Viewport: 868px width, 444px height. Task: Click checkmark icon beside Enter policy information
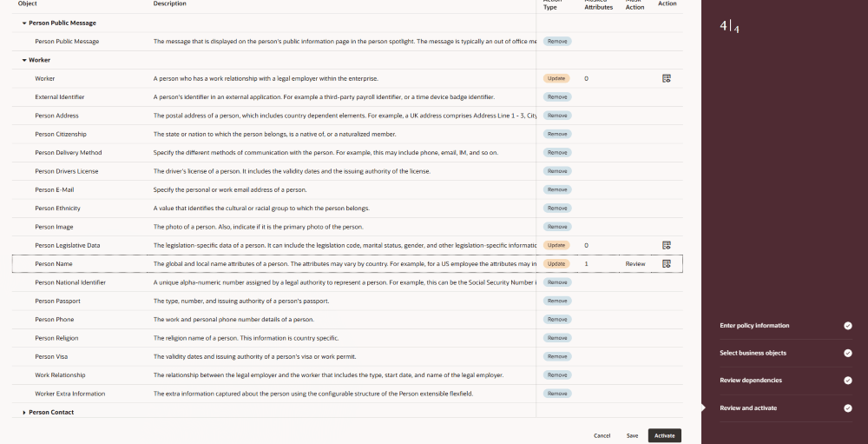(847, 326)
